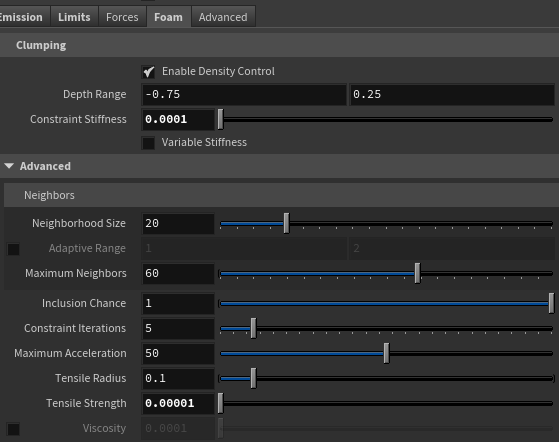559x442 pixels.
Task: Click the Tensile Radius value field
Action: [178, 378]
